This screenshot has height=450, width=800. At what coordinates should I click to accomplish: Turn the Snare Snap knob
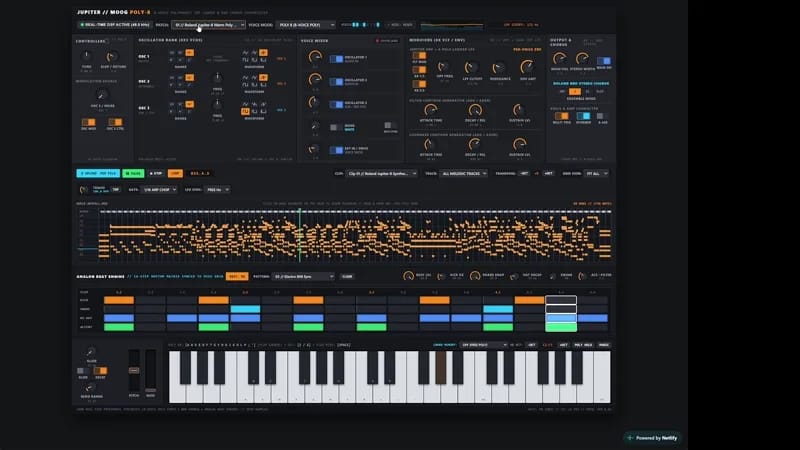[474, 276]
